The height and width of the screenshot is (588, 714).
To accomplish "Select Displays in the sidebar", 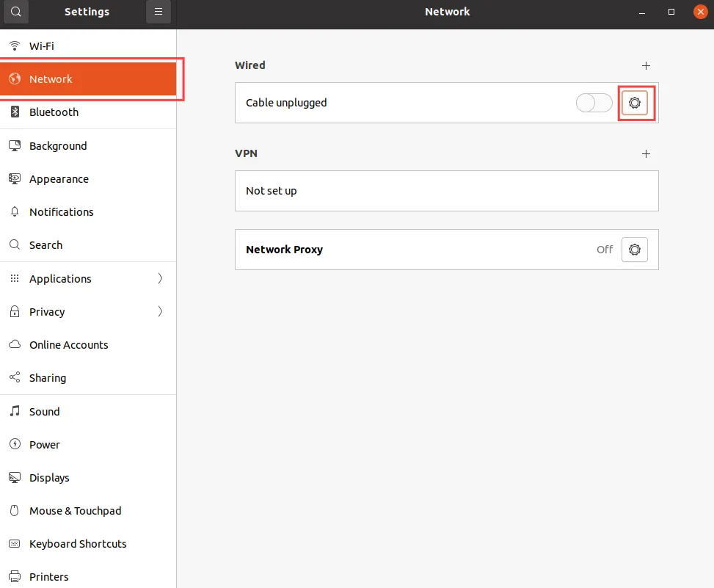I will [49, 478].
